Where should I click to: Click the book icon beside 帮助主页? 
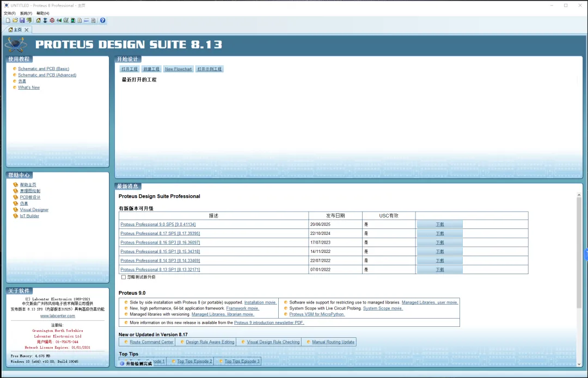[15, 185]
